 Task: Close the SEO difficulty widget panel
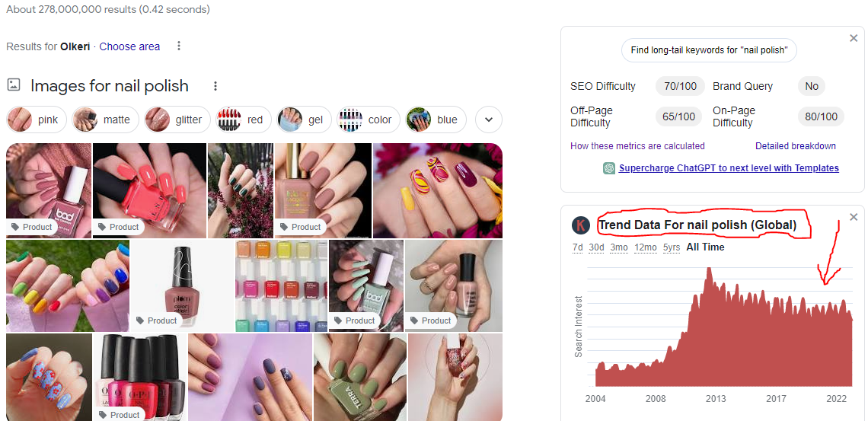coord(853,38)
